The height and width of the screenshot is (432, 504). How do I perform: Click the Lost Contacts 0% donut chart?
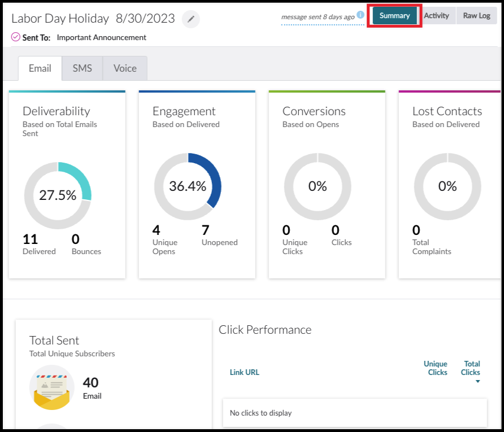click(x=447, y=186)
